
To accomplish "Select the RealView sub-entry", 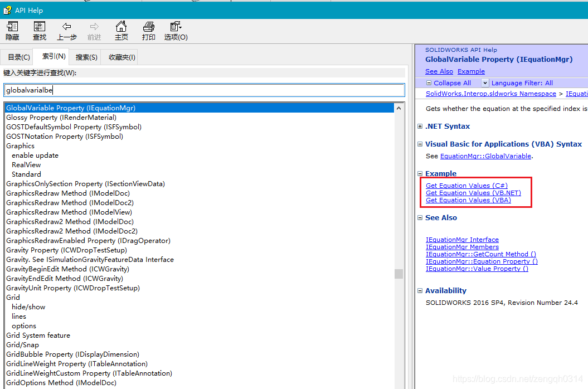I will click(x=26, y=164).
